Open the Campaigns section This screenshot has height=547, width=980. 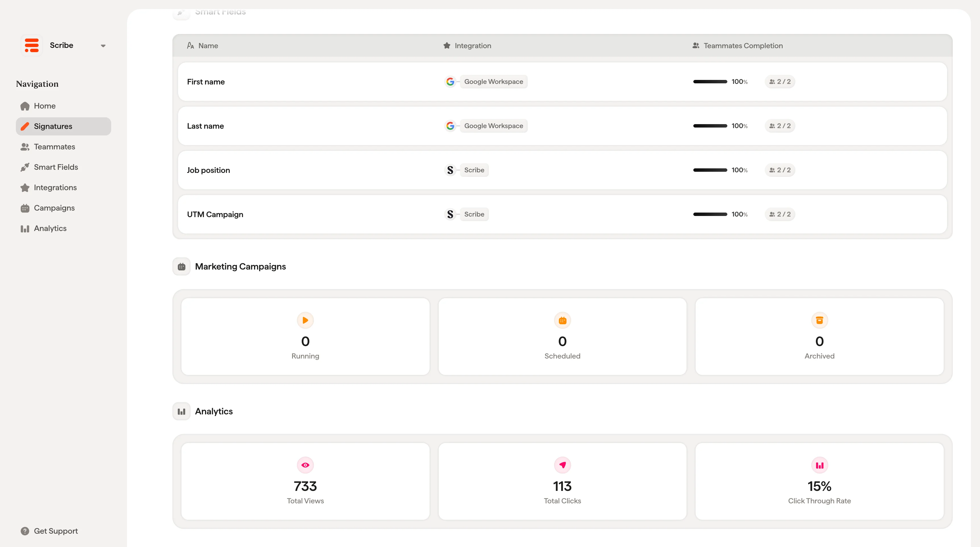pyautogui.click(x=63, y=208)
